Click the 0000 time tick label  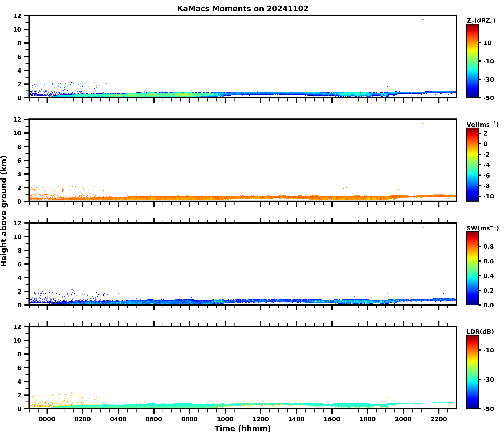pyautogui.click(x=47, y=419)
